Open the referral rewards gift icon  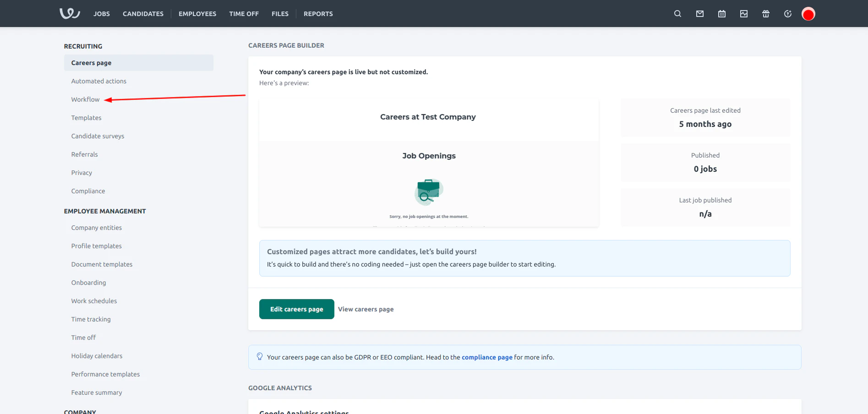click(x=765, y=14)
